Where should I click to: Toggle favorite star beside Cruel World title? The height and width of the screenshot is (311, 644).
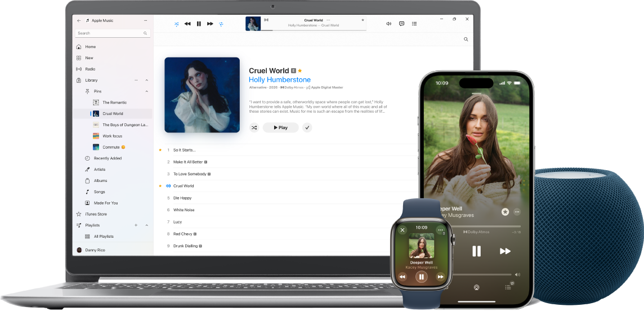click(300, 70)
